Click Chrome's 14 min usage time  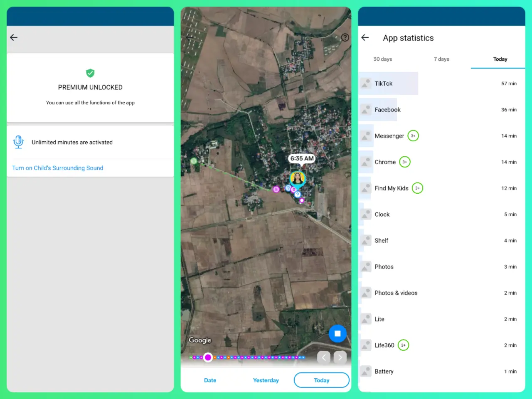coord(509,162)
